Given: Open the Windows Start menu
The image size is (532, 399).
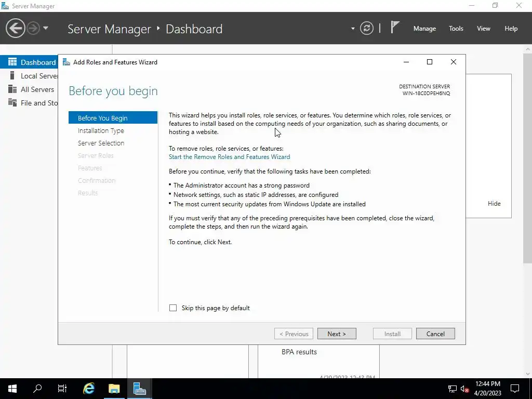Looking at the screenshot, I should pyautogui.click(x=12, y=389).
